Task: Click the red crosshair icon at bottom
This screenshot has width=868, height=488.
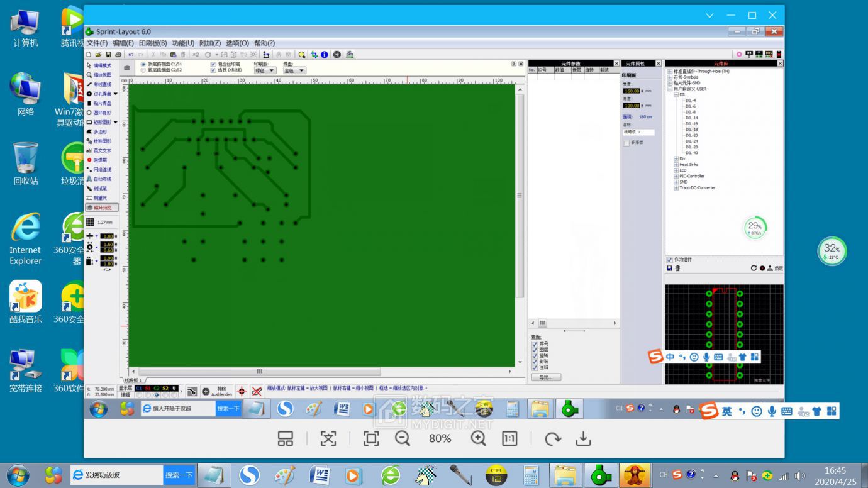Action: tap(242, 391)
